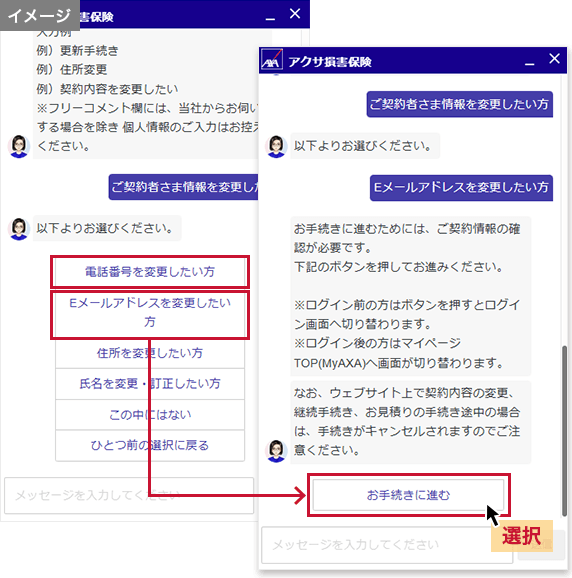
Task: Choose 氏名を変更・訂正したい方 option
Action: coord(150,384)
